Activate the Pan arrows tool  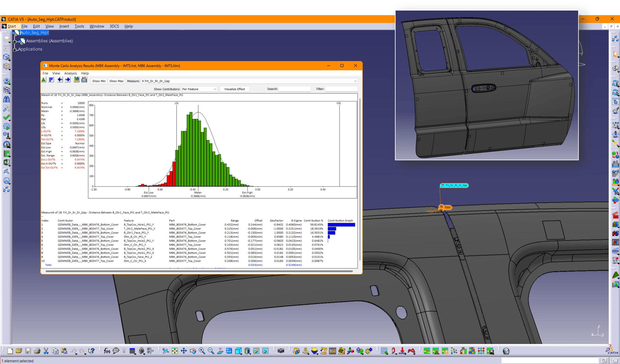[184, 351]
